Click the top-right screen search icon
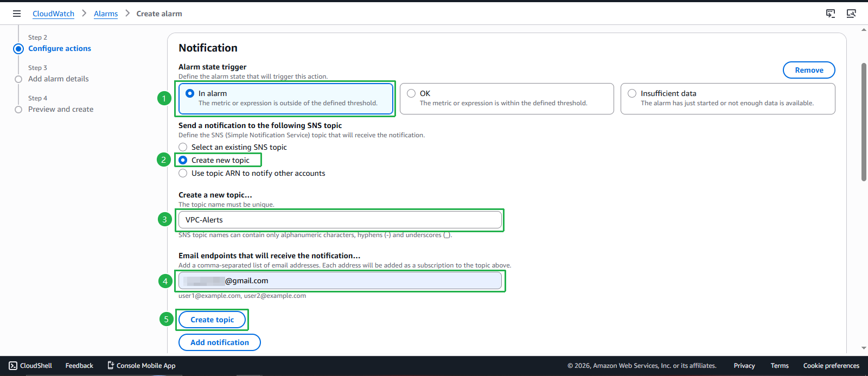 point(851,14)
